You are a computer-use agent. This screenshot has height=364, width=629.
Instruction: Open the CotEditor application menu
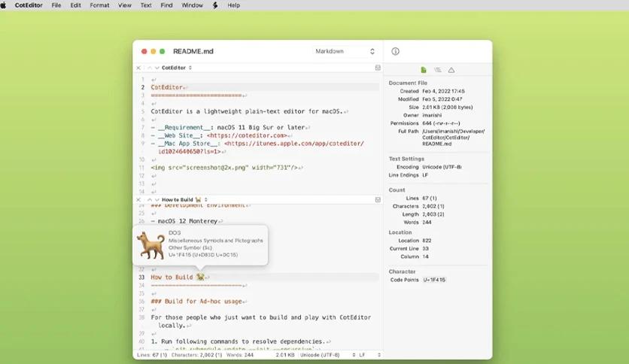coord(29,5)
